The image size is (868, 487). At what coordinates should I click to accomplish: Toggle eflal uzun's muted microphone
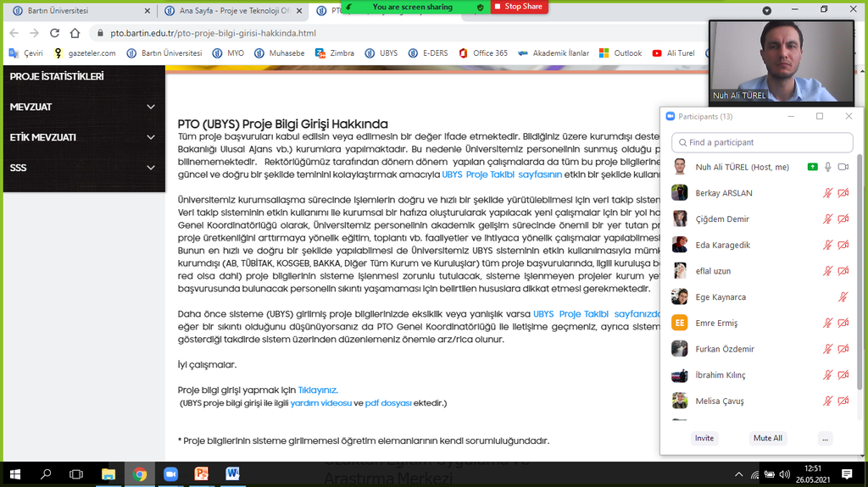point(827,271)
